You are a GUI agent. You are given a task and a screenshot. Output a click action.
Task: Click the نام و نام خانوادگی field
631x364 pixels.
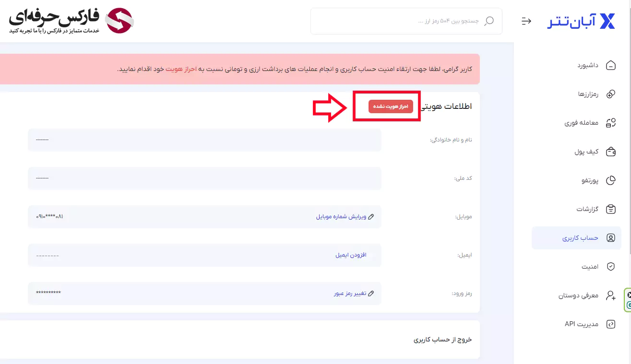[x=204, y=140]
